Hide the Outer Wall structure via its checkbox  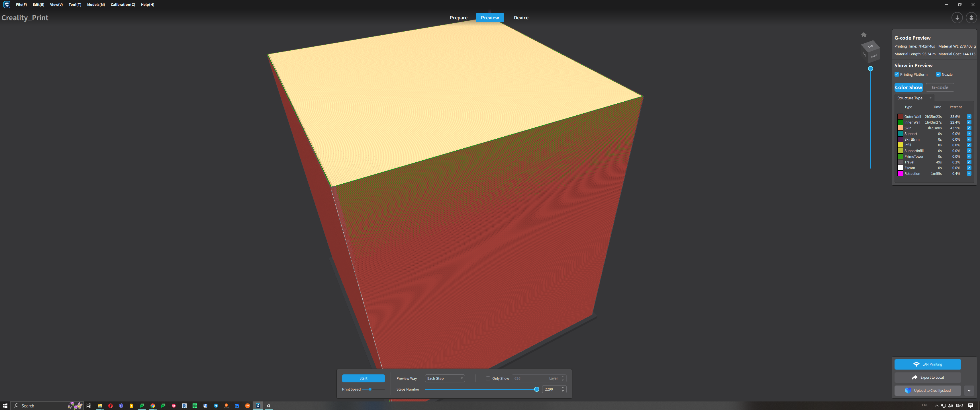pyautogui.click(x=969, y=116)
